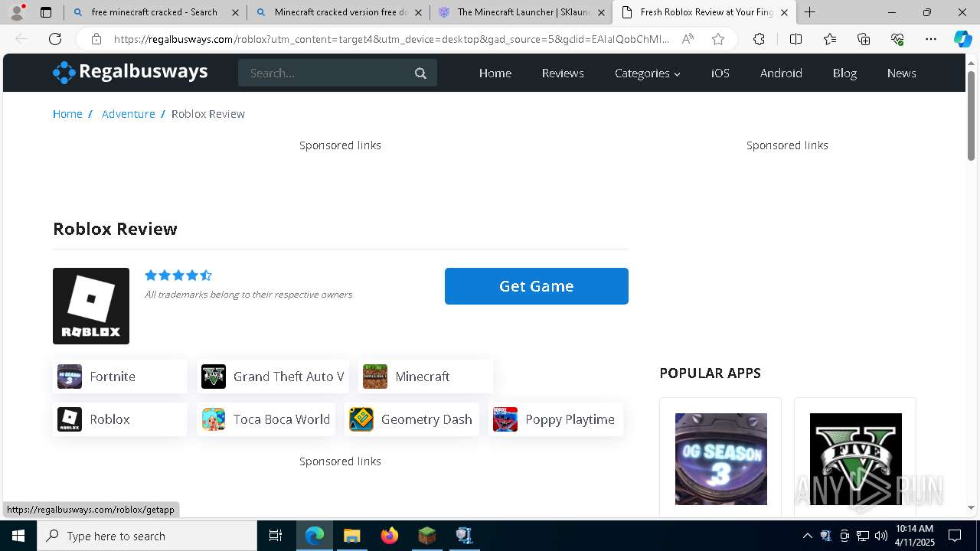Expand the Categories dropdown menu
This screenshot has width=980, height=551.
coord(648,73)
